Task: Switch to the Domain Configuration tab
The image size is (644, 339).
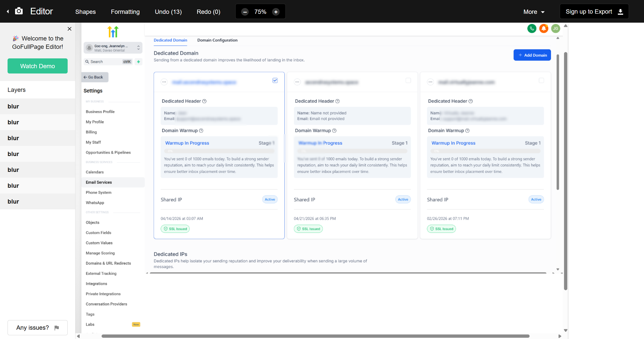Action: [x=217, y=40]
